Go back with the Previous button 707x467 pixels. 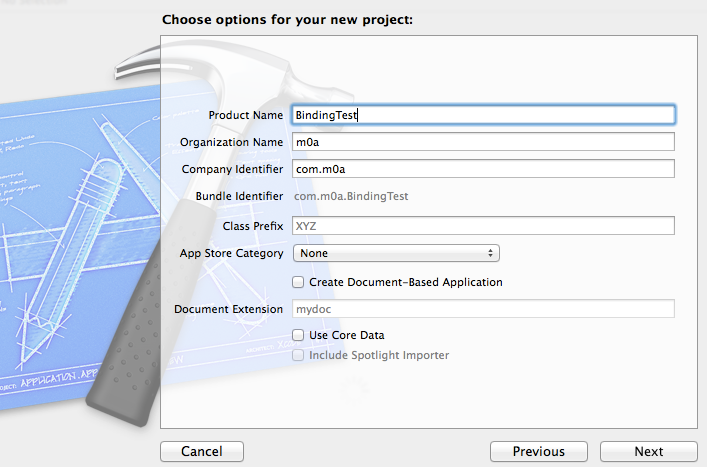[538, 452]
